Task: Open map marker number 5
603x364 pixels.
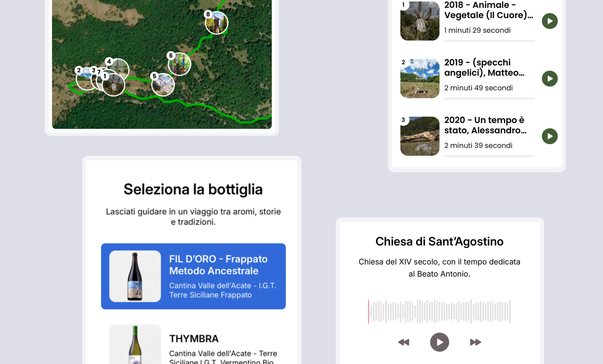Action: (x=163, y=84)
